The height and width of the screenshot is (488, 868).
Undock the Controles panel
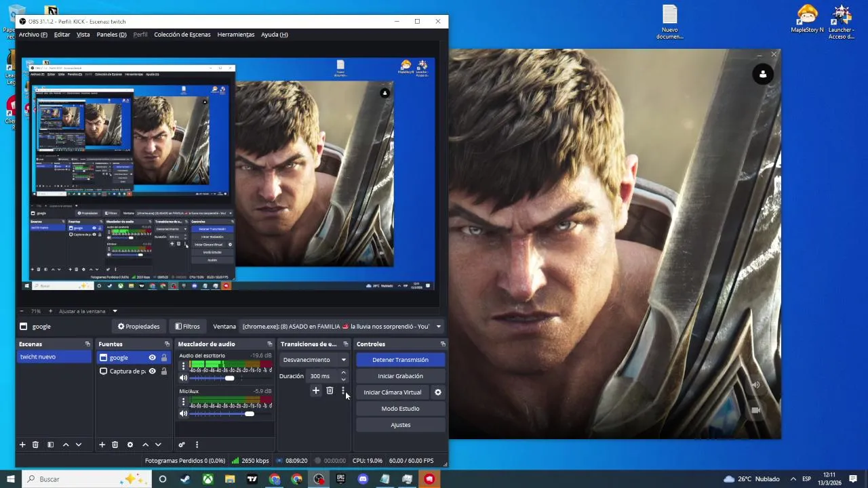point(443,344)
